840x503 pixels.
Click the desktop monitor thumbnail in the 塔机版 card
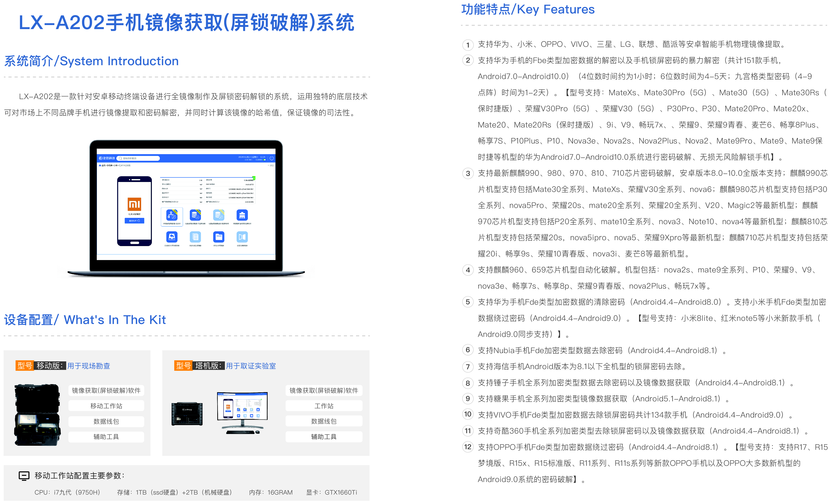pos(242,412)
